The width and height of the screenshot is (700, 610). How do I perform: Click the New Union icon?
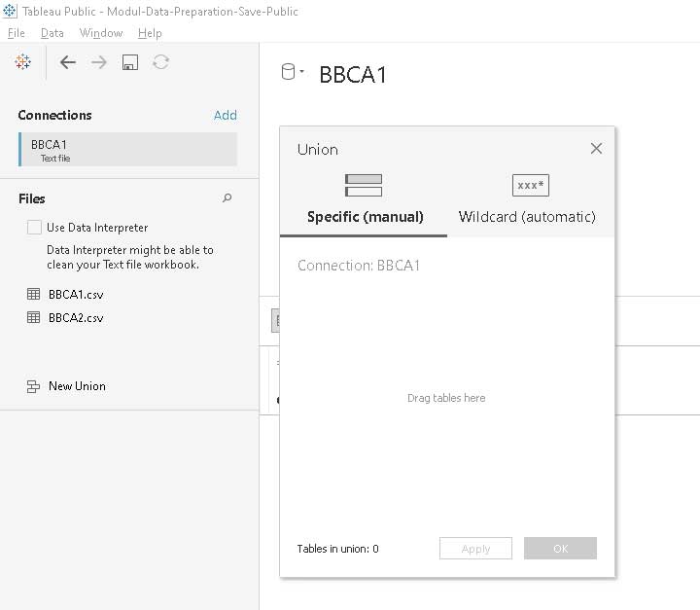[x=33, y=386]
